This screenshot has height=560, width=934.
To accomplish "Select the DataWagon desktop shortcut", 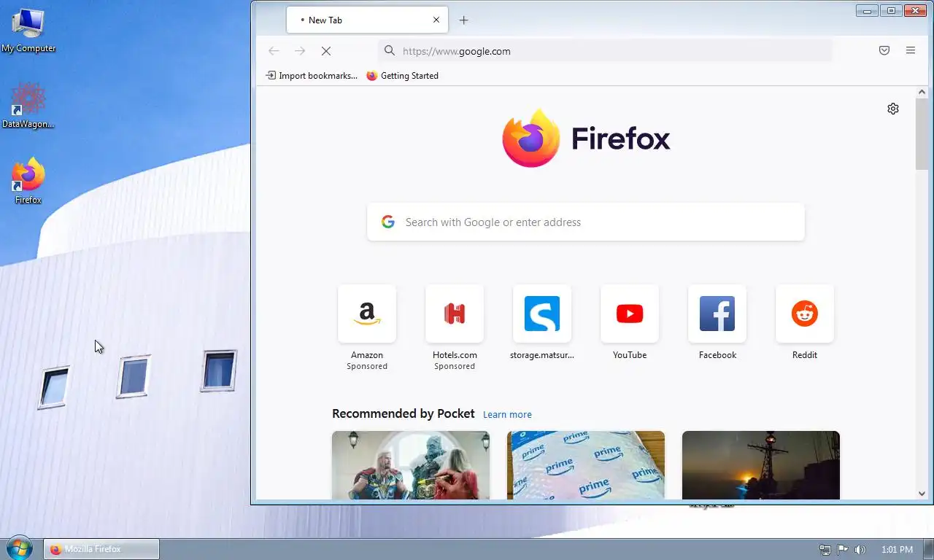I will click(x=28, y=105).
